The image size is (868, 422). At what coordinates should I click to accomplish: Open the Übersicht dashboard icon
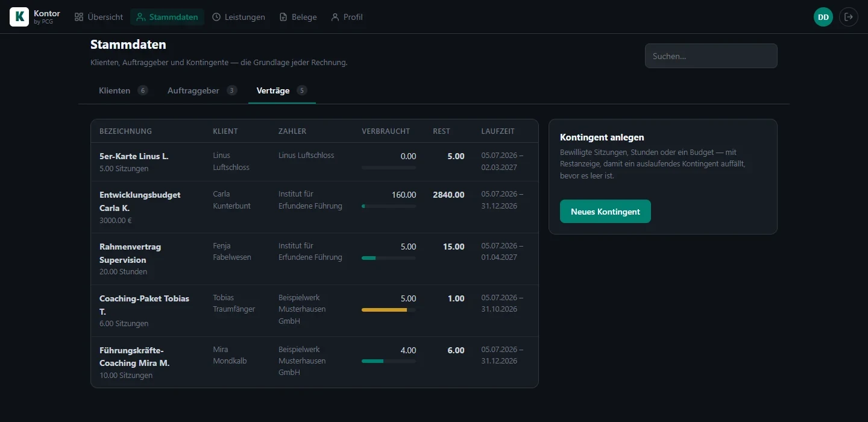pos(79,17)
